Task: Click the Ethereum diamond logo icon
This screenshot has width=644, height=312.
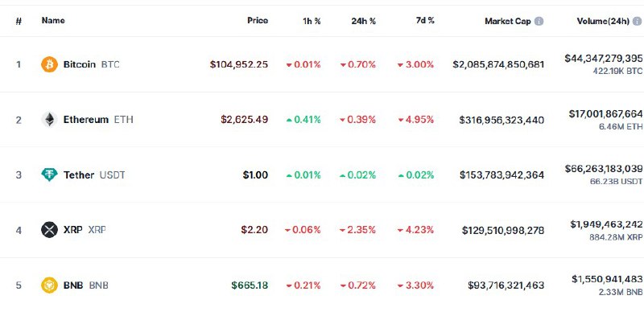Action: click(49, 120)
